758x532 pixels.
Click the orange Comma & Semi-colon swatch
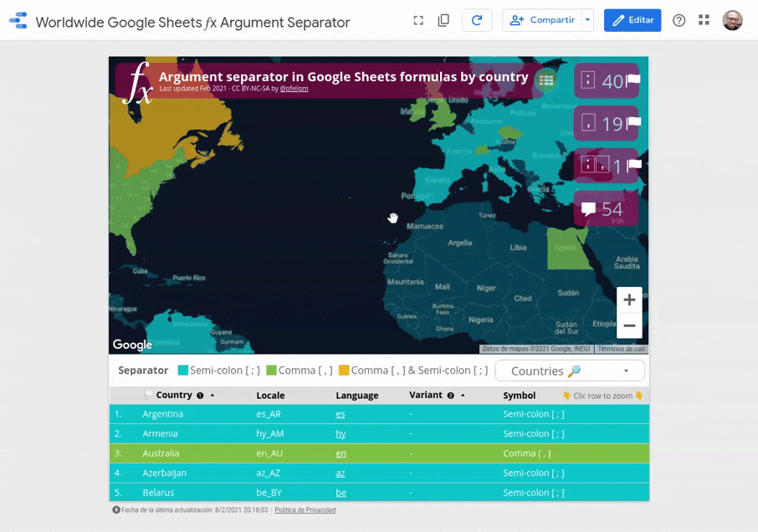tap(344, 370)
